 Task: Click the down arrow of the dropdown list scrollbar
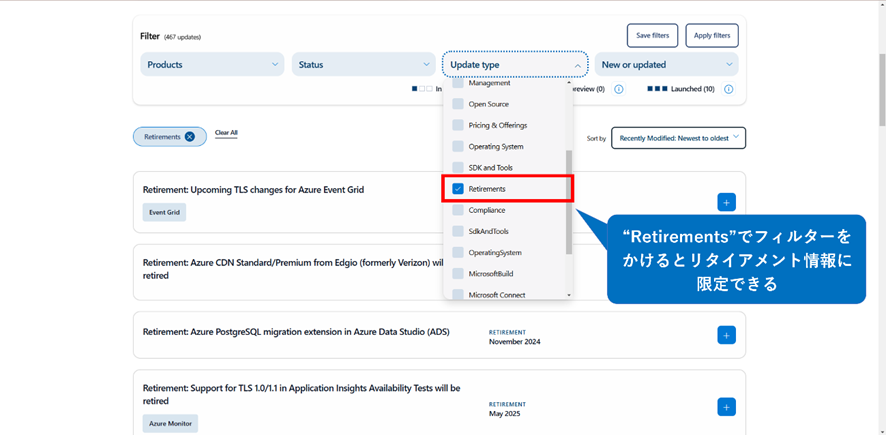pyautogui.click(x=568, y=295)
